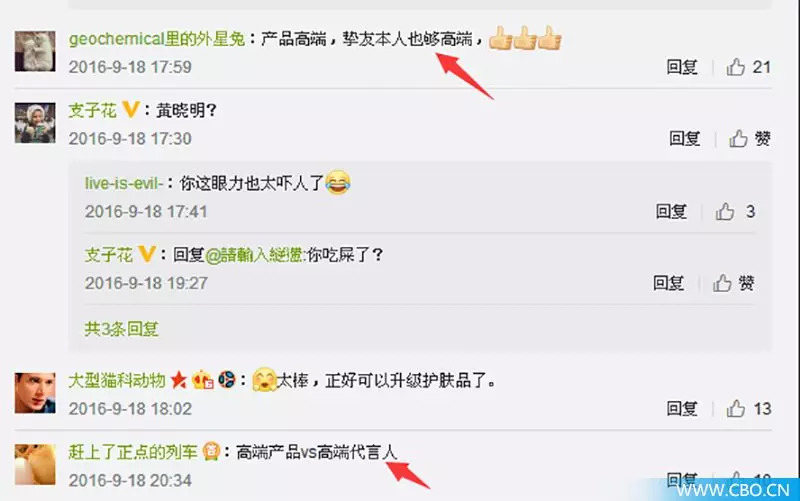
Task: Click 支子花's avatar on the 17:30 comment
Action: click(35, 122)
